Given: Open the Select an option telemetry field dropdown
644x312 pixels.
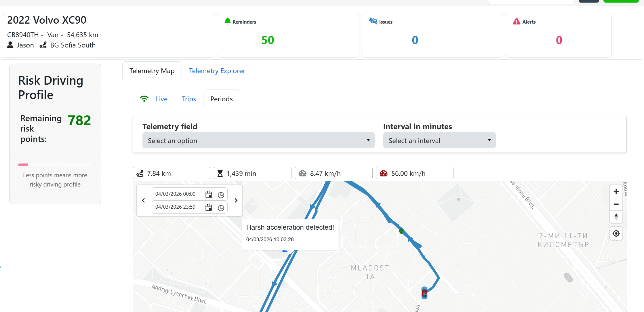Looking at the screenshot, I should click(x=258, y=140).
